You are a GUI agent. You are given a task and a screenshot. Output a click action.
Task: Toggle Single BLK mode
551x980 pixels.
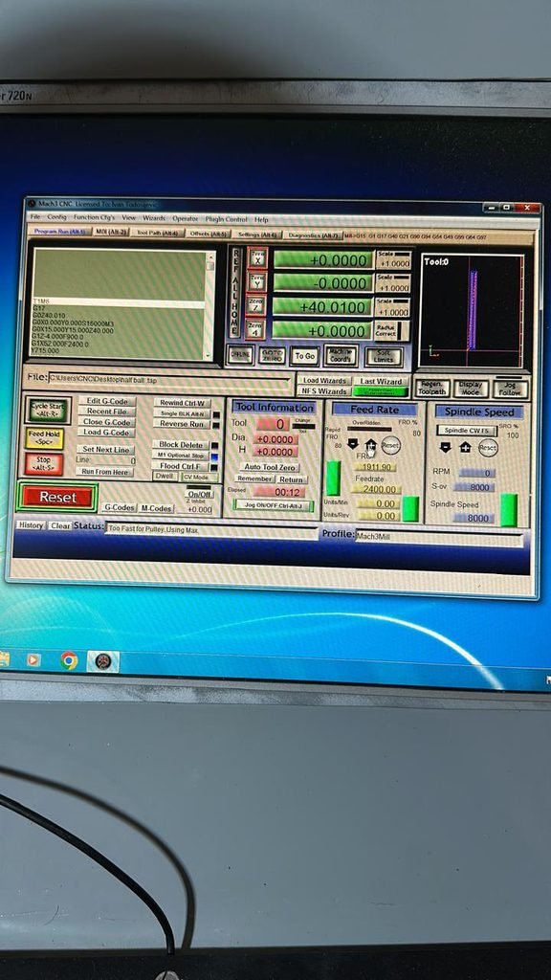pyautogui.click(x=181, y=413)
